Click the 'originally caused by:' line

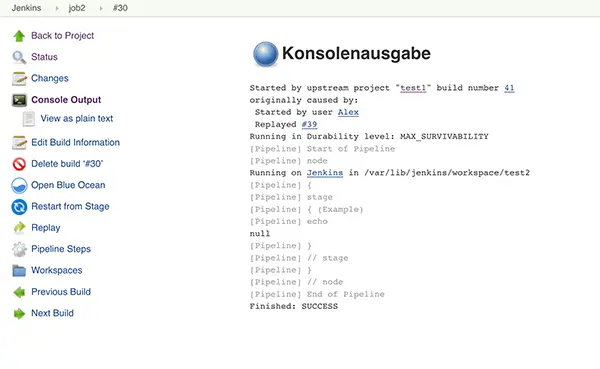(x=304, y=101)
